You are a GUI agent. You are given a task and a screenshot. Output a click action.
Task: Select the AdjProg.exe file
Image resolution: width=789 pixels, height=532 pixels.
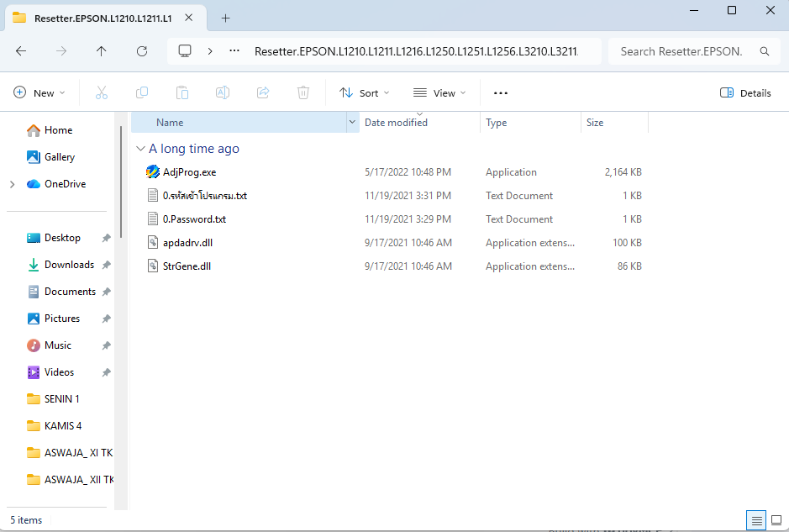189,172
